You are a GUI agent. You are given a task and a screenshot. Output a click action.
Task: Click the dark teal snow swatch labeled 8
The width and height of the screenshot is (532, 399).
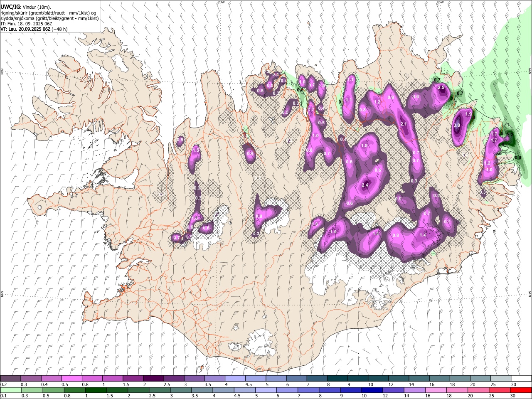337,378
